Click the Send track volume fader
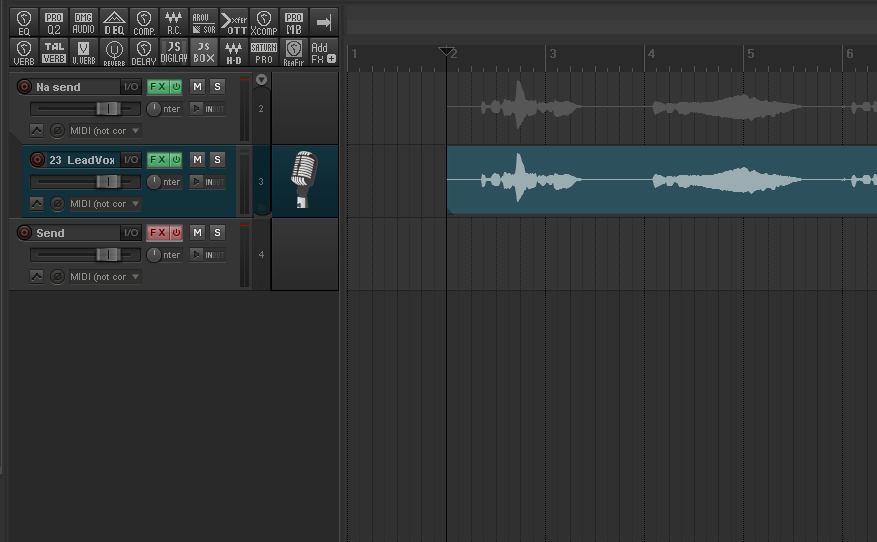877x542 pixels. pyautogui.click(x=108, y=254)
